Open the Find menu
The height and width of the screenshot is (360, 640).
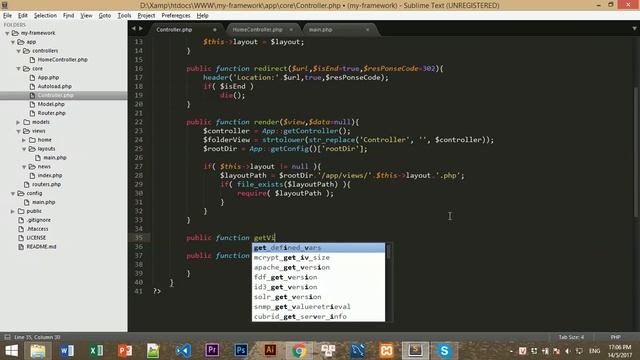click(x=68, y=16)
